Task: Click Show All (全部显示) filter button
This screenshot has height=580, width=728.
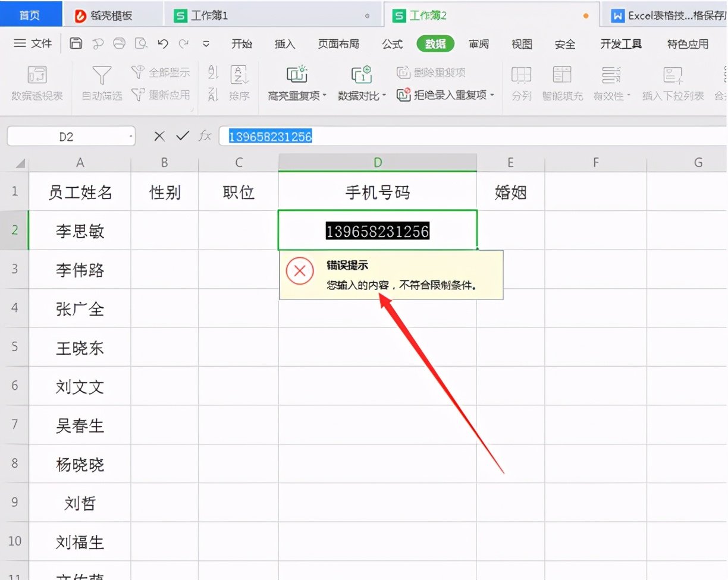Action: tap(161, 72)
